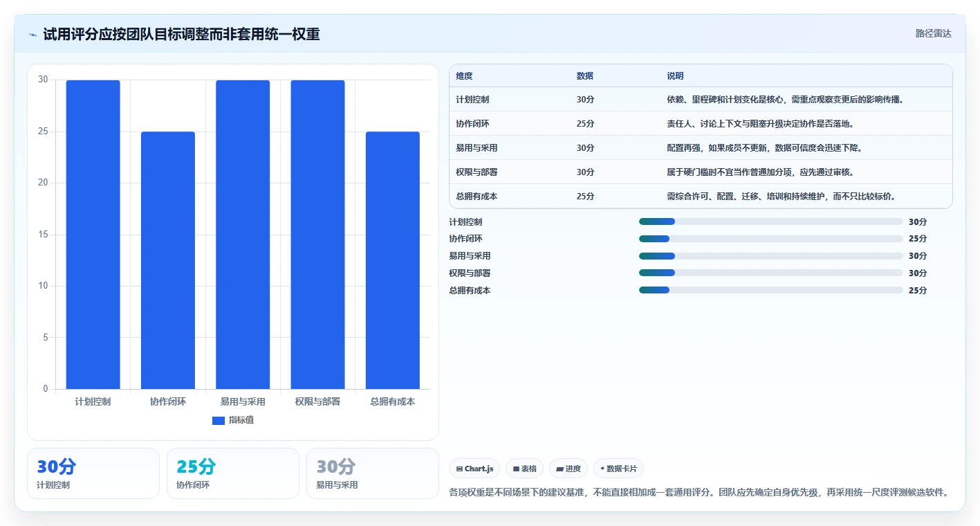Click the 权限与部署 x-axis label
The height and width of the screenshot is (526, 980).
pyautogui.click(x=318, y=401)
